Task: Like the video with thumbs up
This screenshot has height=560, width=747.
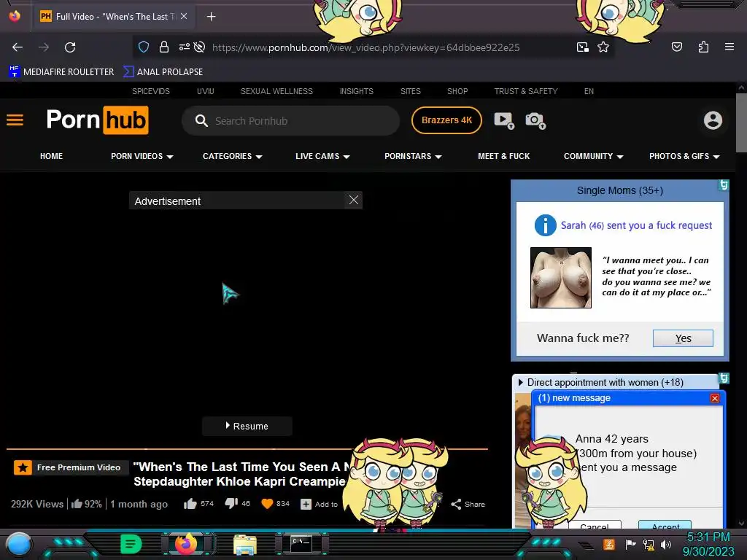Action: pos(190,503)
